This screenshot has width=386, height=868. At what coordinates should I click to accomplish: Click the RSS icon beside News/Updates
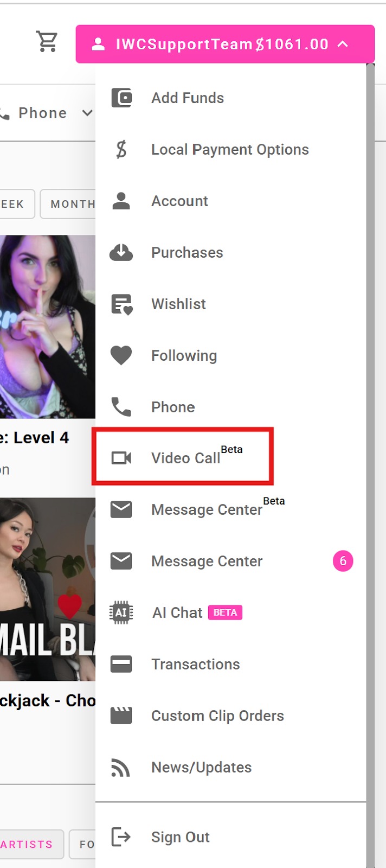tap(120, 767)
